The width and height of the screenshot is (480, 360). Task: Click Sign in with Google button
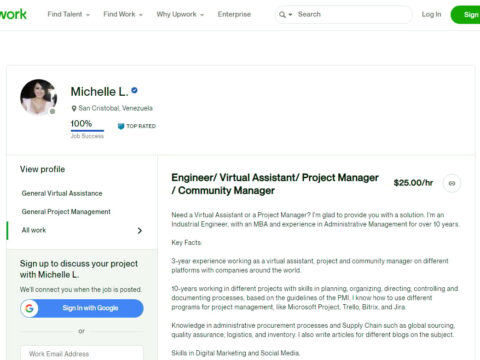click(x=82, y=308)
